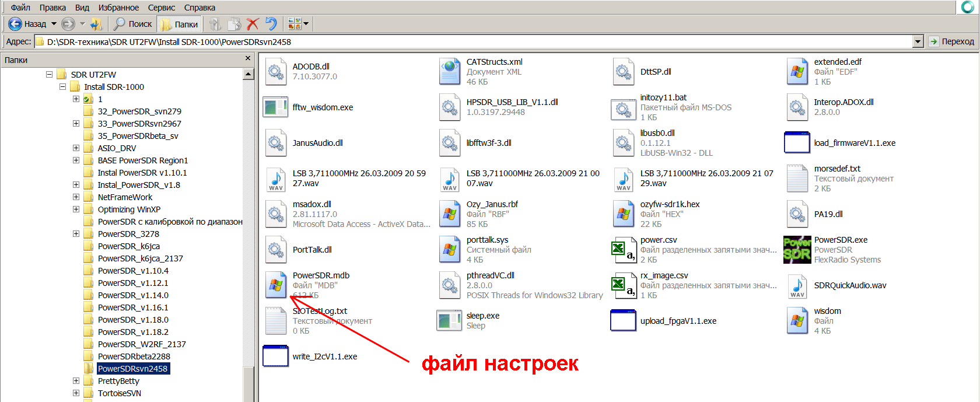Expand the ASIO_DRV folder node
Screen dimensions: 980x402
(76, 148)
